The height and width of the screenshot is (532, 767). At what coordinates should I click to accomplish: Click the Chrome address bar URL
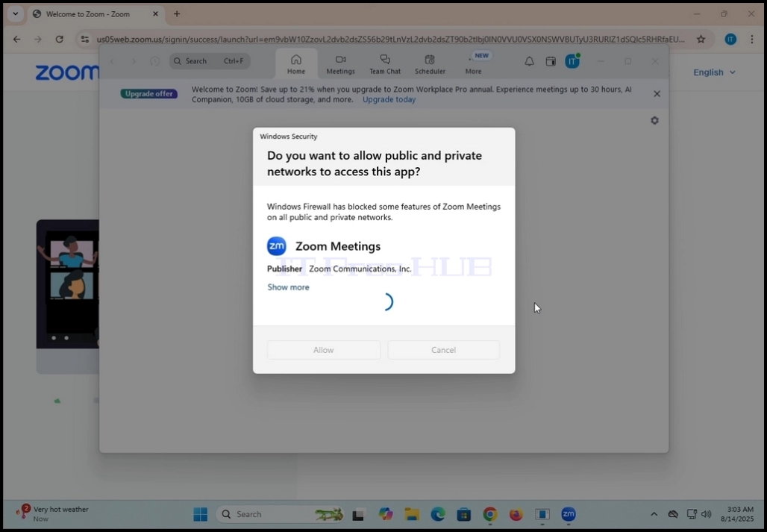click(390, 39)
